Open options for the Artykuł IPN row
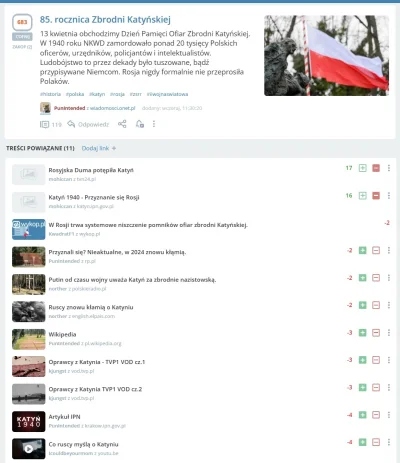Viewport: 400px width, 463px height. tap(389, 415)
